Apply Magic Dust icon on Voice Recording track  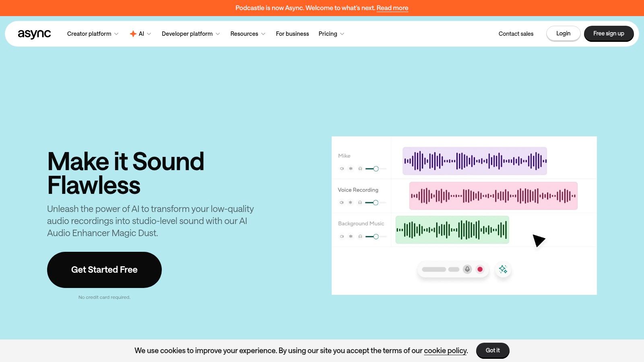tap(351, 202)
